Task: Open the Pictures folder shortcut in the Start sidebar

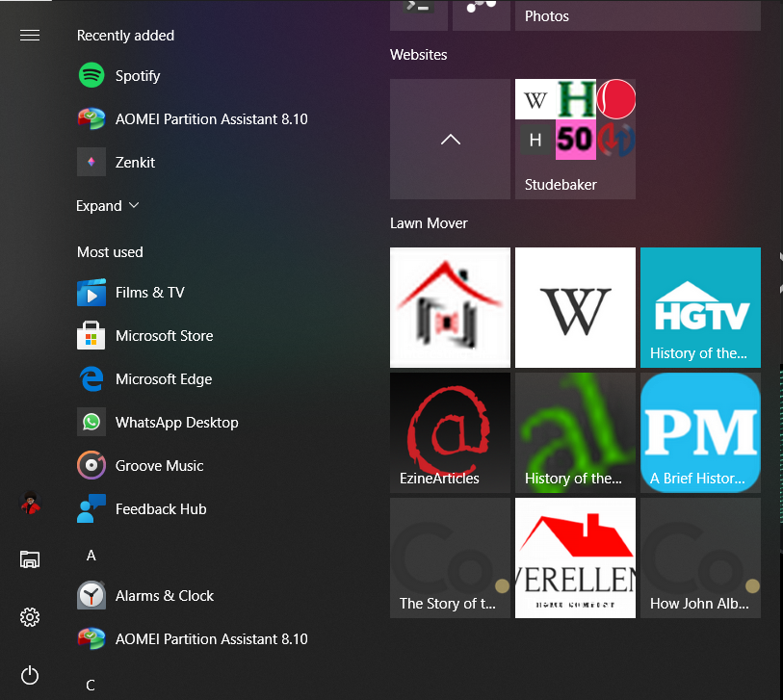Action: 30,559
